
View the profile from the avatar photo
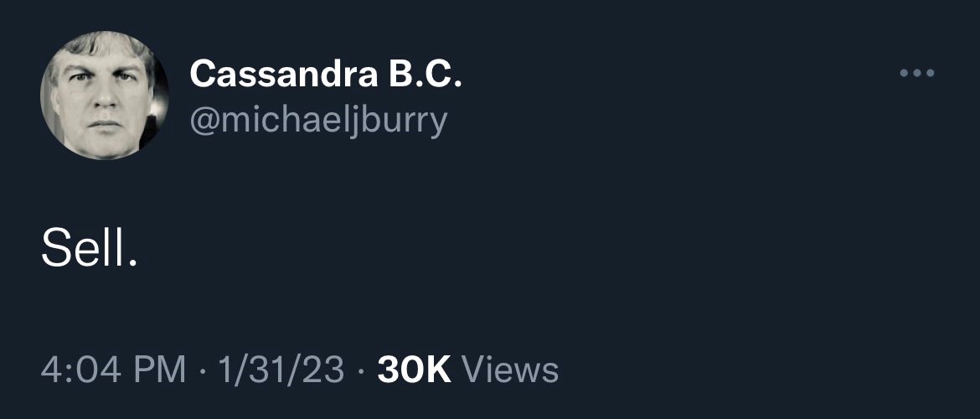(105, 95)
